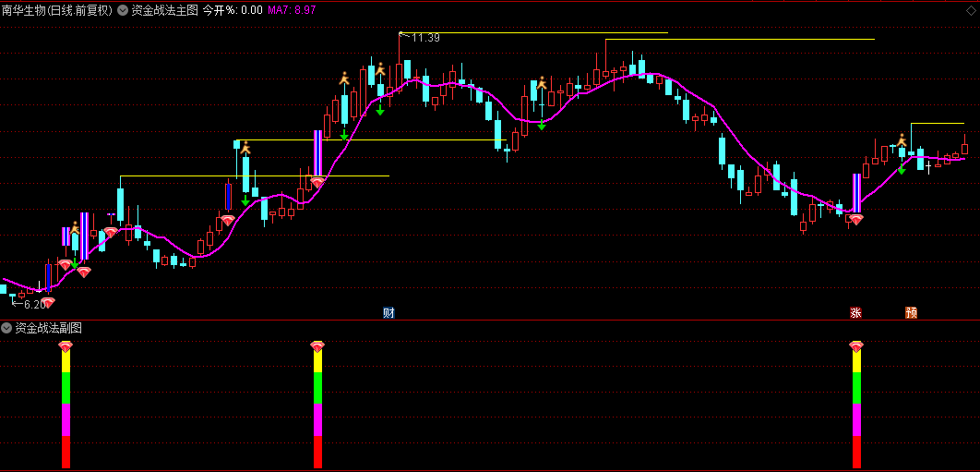Screen dimensions: 980x472
Task: Click the white cross candle after 预 signal
Action: click(928, 167)
